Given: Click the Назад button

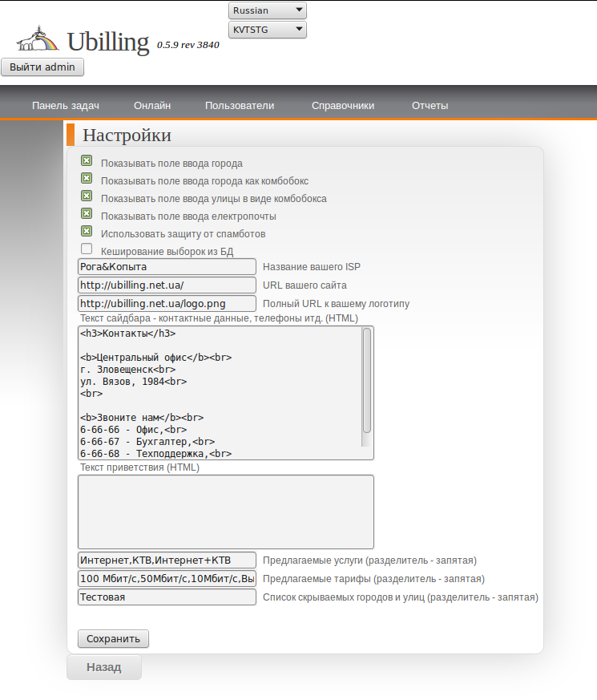Looking at the screenshot, I should pyautogui.click(x=104, y=667).
